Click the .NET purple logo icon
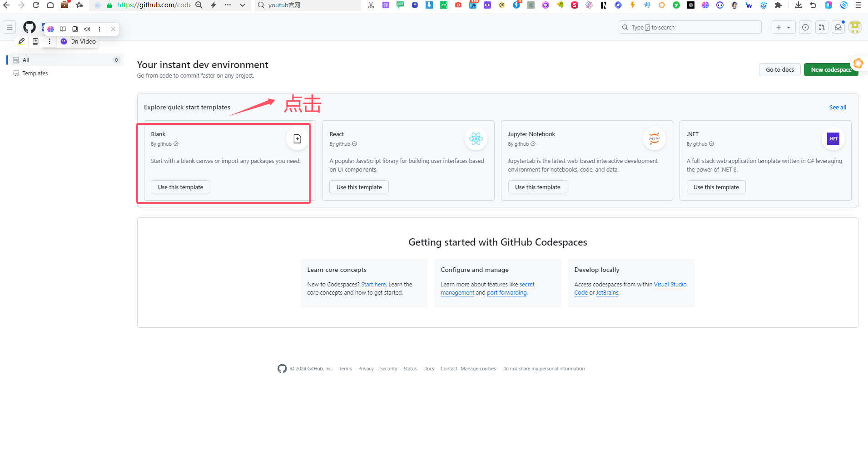 833,139
